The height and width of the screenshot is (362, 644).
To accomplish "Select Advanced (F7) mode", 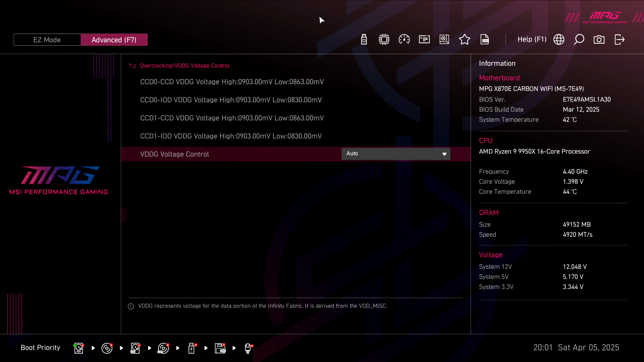I will [x=114, y=40].
